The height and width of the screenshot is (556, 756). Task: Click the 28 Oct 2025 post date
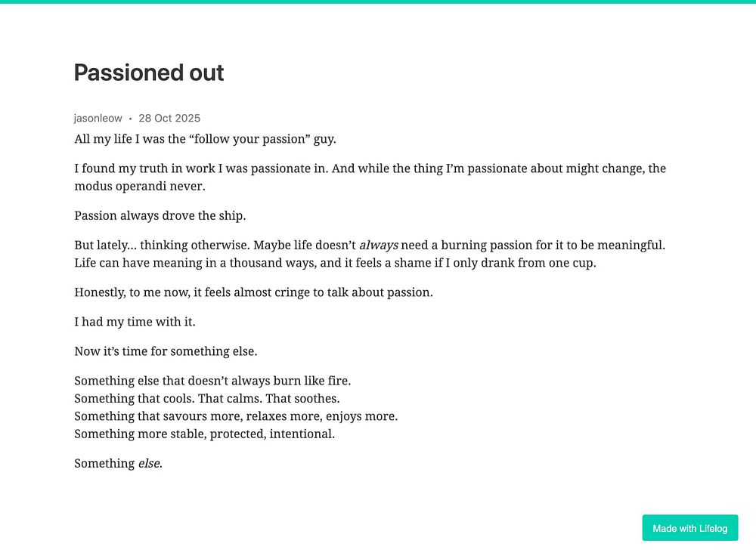169,118
